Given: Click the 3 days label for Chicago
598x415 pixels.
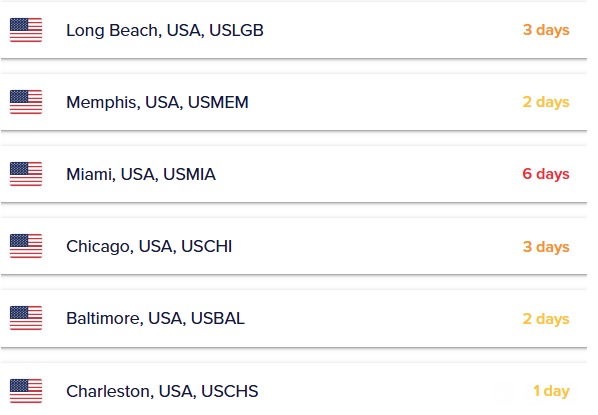Looking at the screenshot, I should click(x=546, y=246).
